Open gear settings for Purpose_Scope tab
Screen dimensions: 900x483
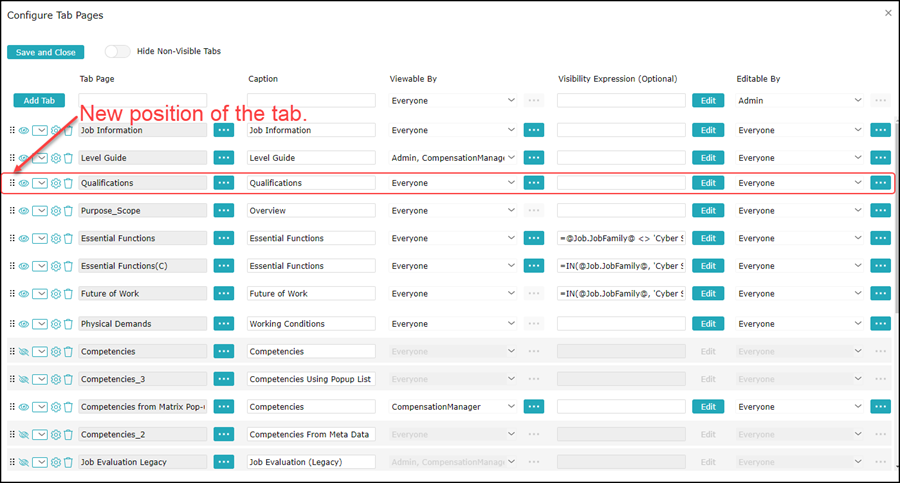click(56, 212)
